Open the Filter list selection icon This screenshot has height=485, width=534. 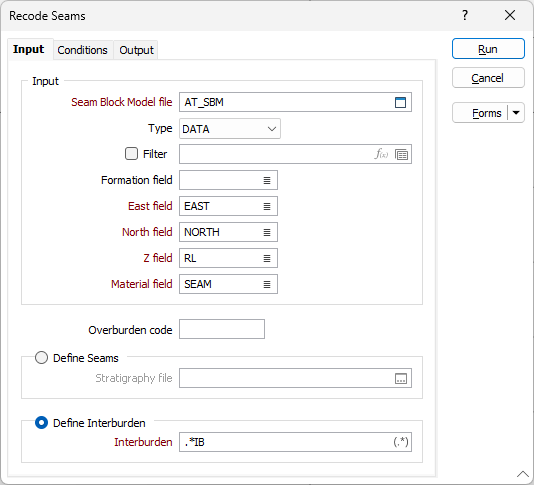402,155
